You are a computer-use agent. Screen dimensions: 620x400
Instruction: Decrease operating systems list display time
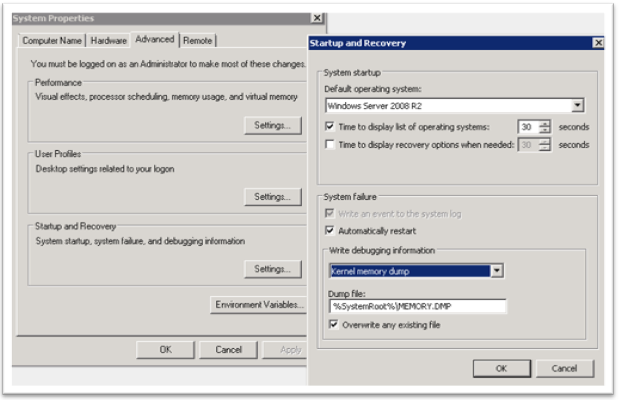tap(545, 130)
